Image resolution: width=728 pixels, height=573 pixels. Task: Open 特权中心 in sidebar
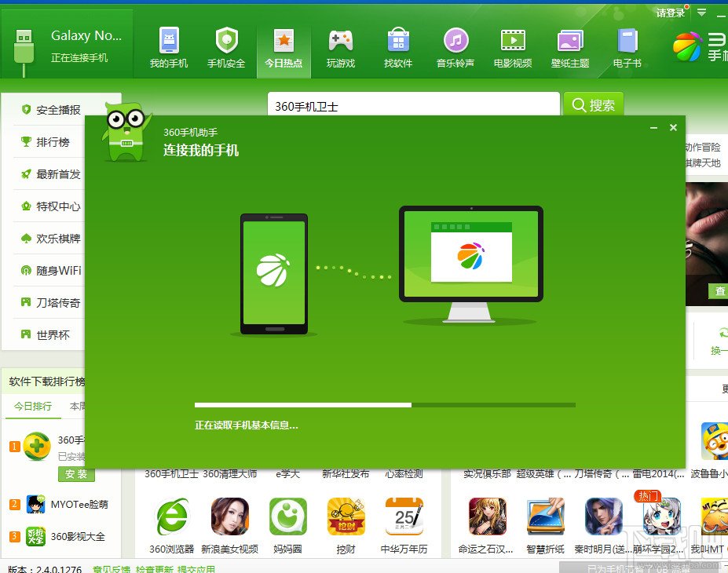(51, 206)
